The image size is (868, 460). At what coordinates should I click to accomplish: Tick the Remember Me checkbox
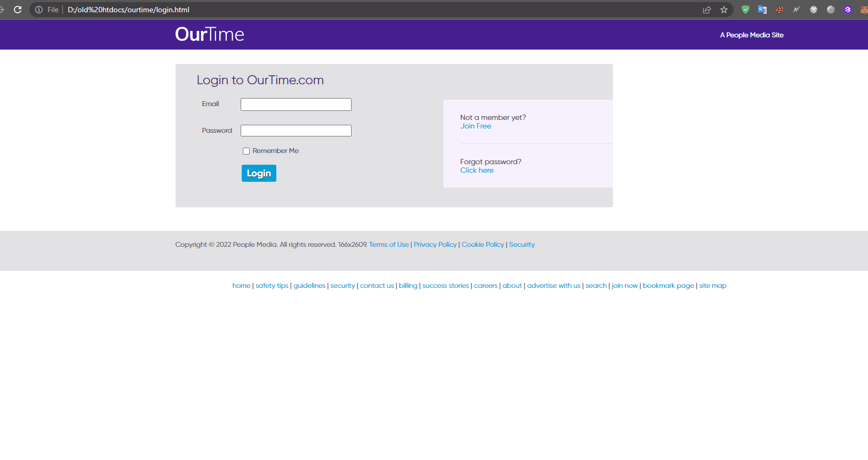[246, 151]
